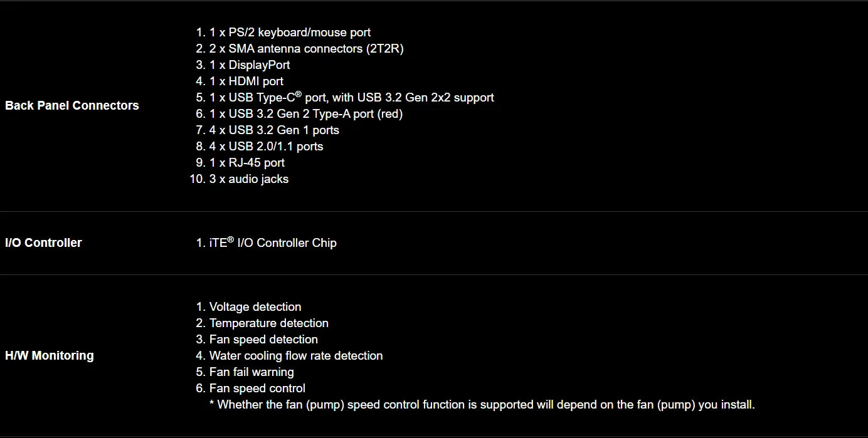
Task: Click the Fan fail warning entry
Action: point(251,372)
